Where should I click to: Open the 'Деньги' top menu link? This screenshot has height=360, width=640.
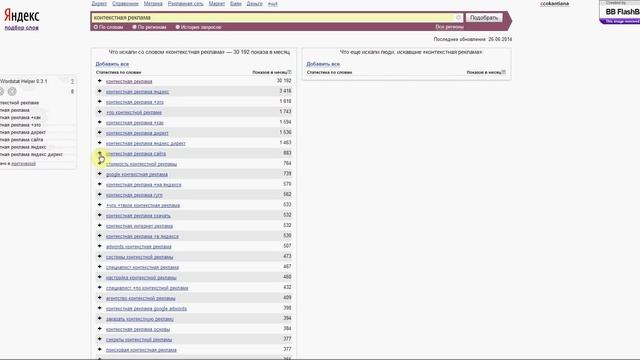(x=255, y=4)
